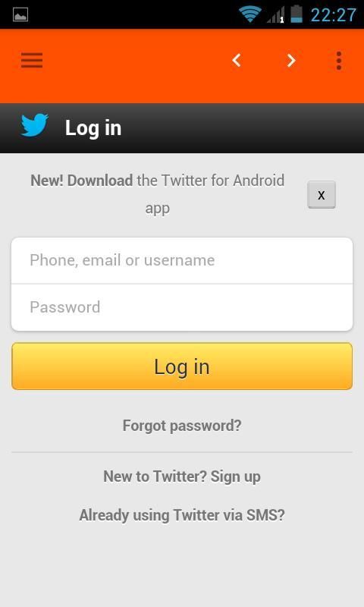Image resolution: width=364 pixels, height=607 pixels.
Task: Tap the battery indicator icon
Action: pyautogui.click(x=297, y=14)
